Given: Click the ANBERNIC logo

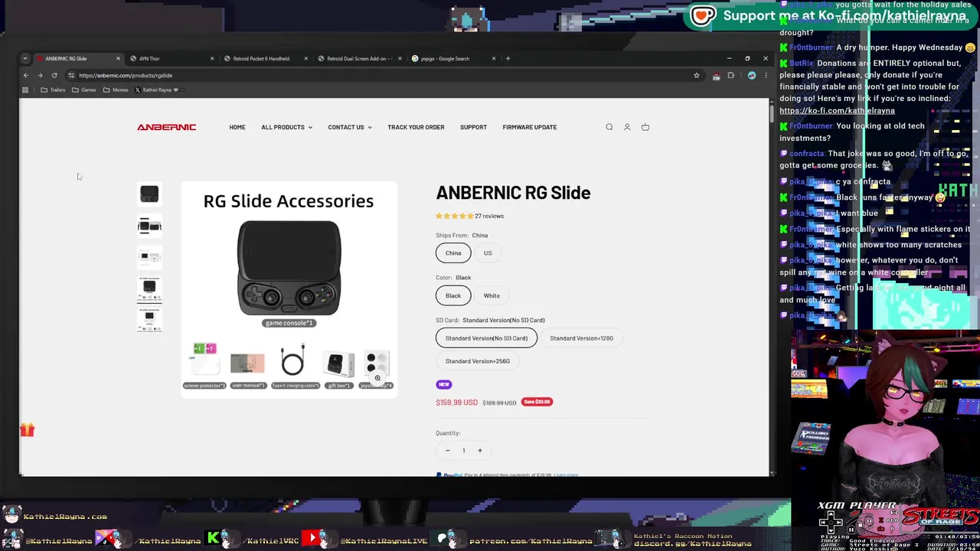Looking at the screenshot, I should [x=166, y=127].
